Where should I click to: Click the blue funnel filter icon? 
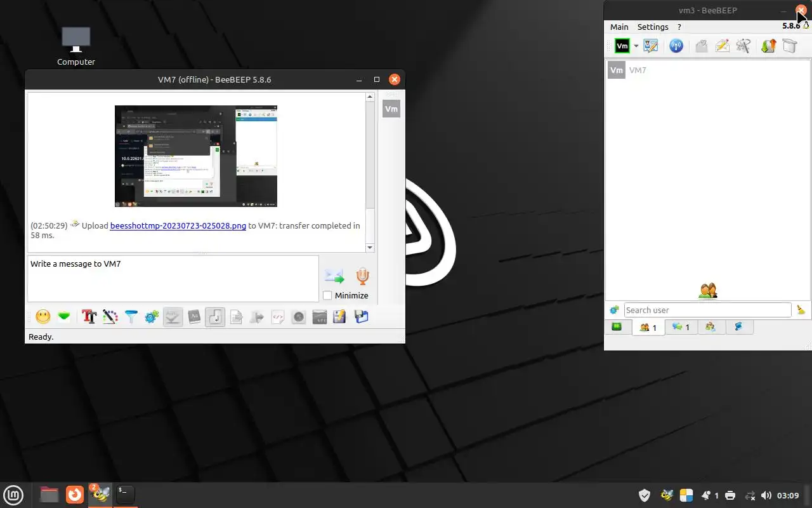coord(131,317)
